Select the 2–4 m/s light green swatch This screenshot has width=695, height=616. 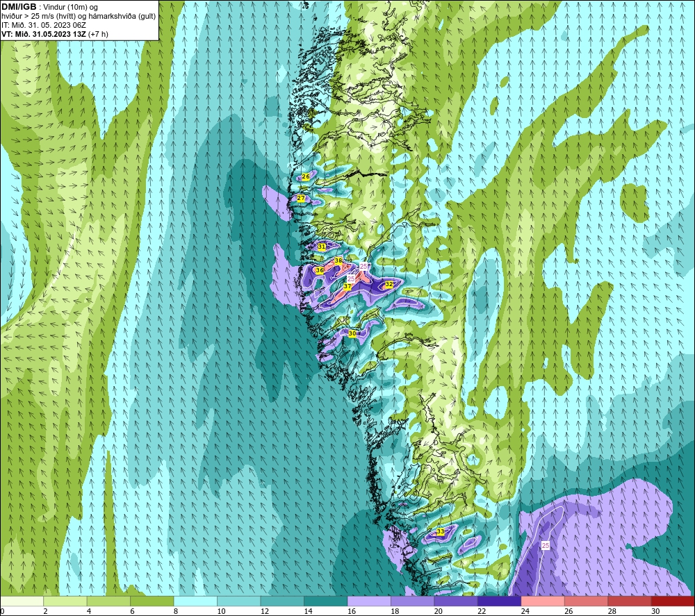65,601
